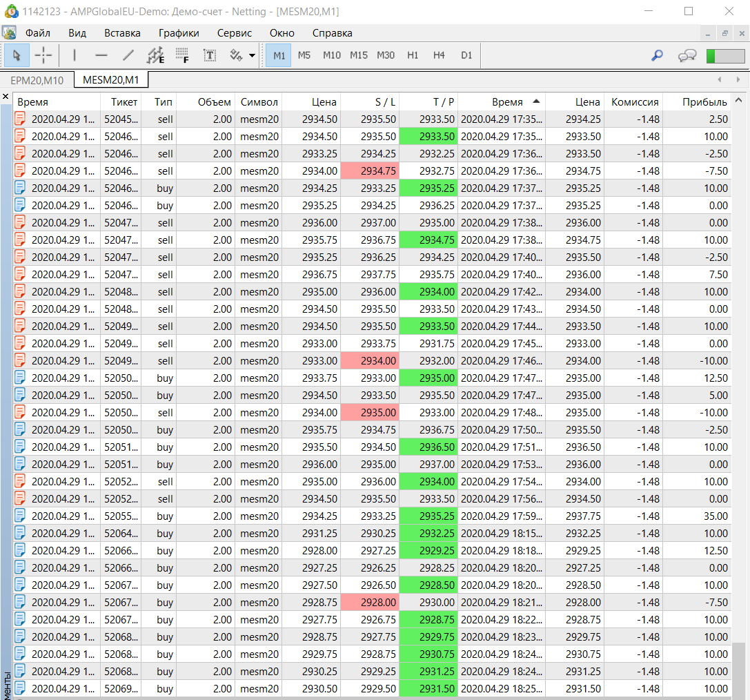Choose the trendline drawing tool
This screenshot has height=700, width=750.
(128, 55)
